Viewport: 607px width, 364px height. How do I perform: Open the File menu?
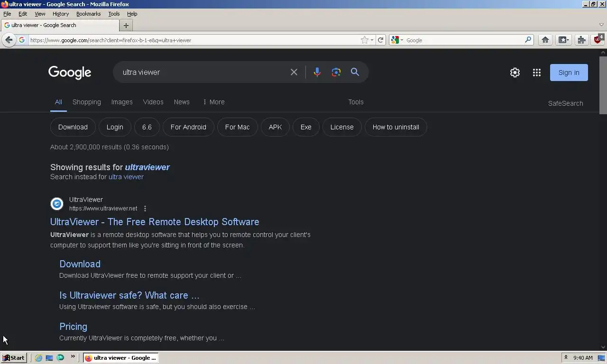7,14
